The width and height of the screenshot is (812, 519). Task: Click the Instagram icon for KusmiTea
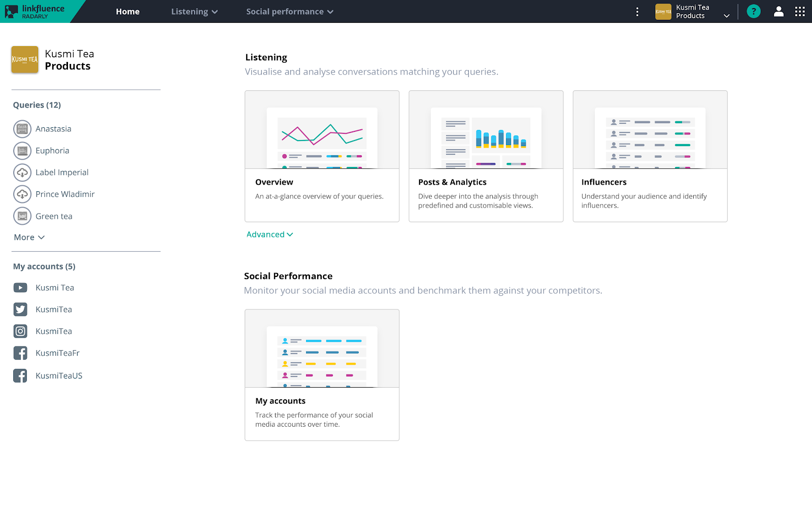pos(20,331)
